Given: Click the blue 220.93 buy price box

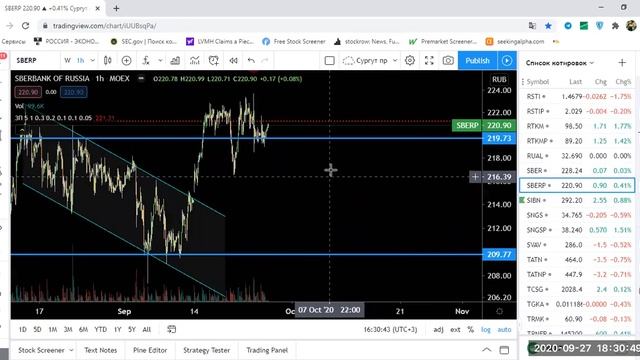Looking at the screenshot, I should coord(73,92).
